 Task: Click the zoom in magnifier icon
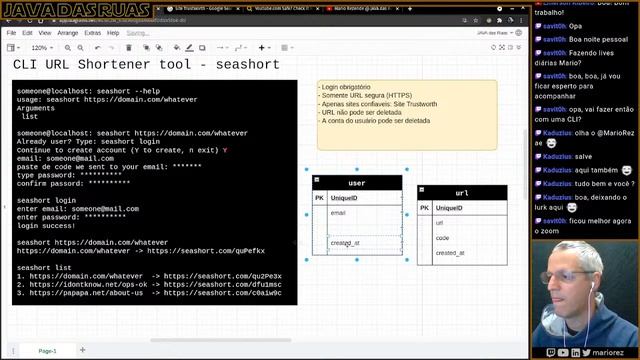point(68,48)
